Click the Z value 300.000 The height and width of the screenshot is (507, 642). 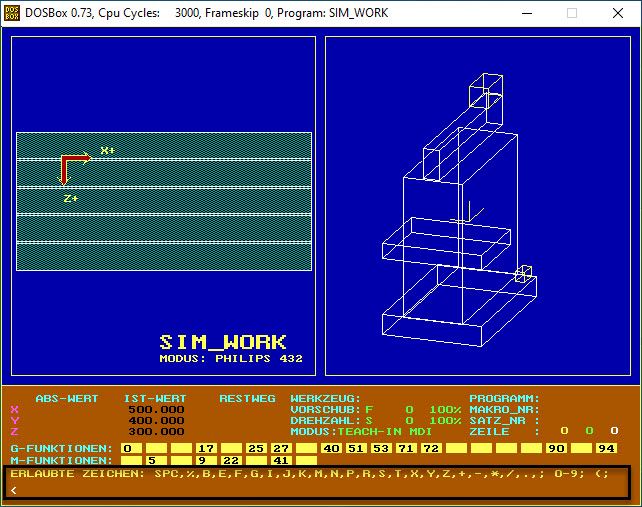156,432
